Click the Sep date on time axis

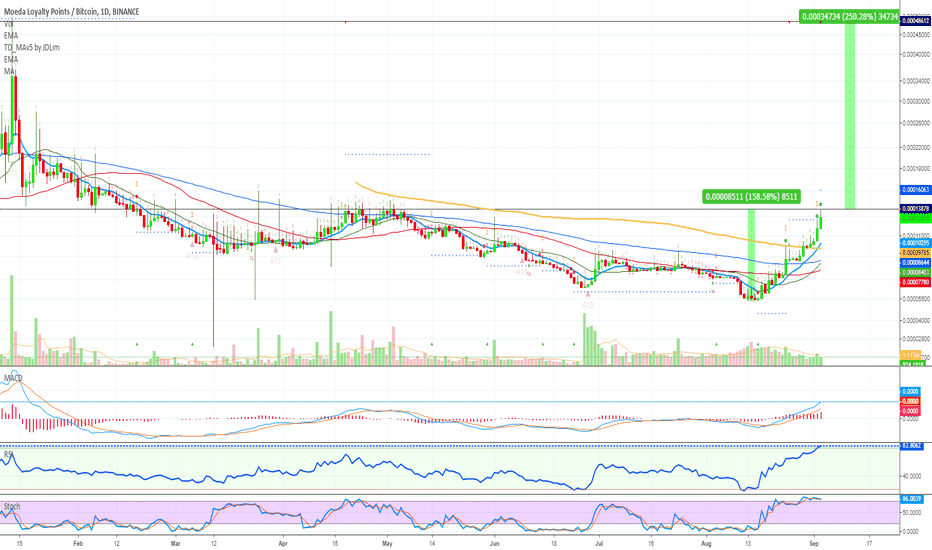click(x=814, y=543)
